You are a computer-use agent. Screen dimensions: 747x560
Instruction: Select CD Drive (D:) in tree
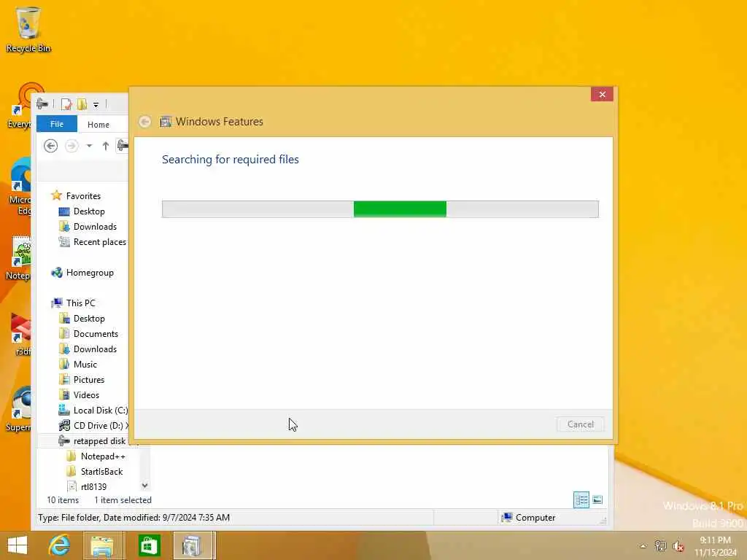pyautogui.click(x=98, y=425)
